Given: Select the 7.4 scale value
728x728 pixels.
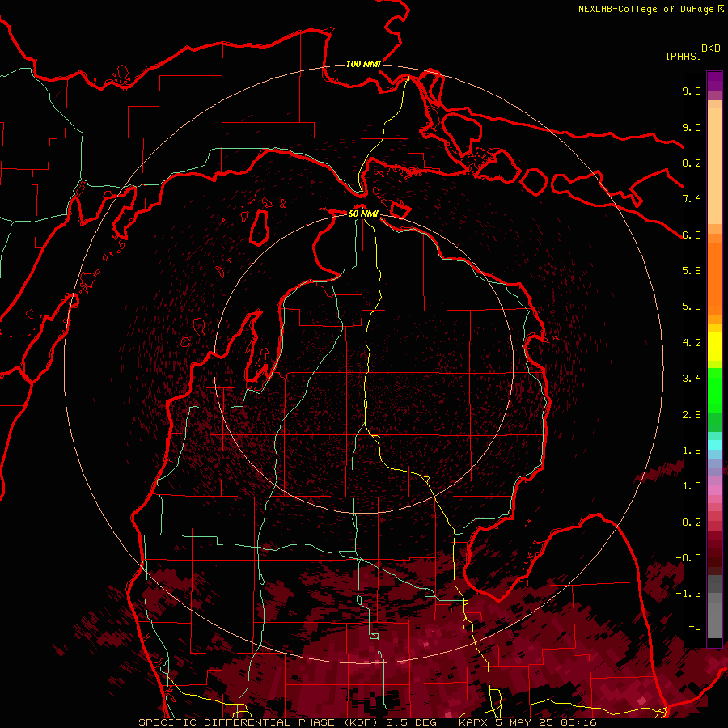Looking at the screenshot, I should point(692,199).
